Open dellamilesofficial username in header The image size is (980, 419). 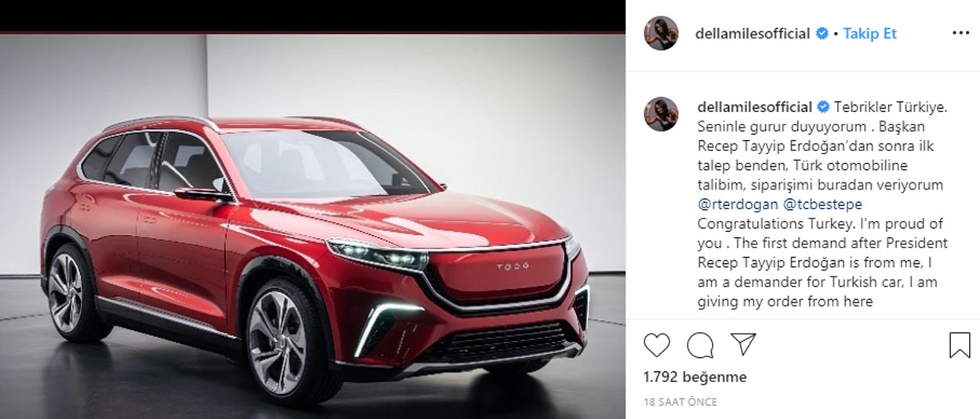coord(753,34)
